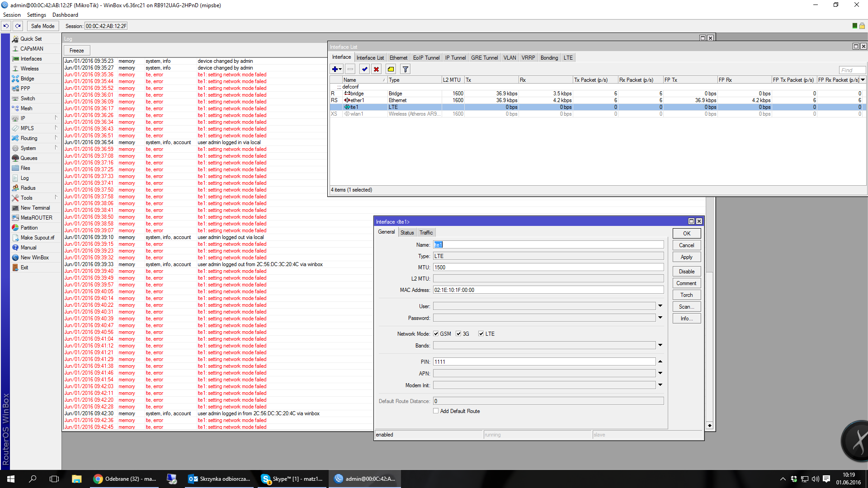
Task: Disable interface with red X icon
Action: pyautogui.click(x=376, y=69)
